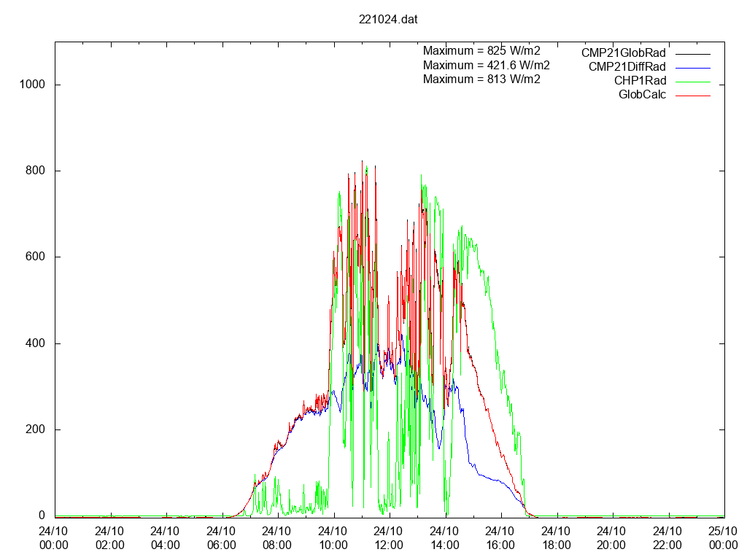The width and height of the screenshot is (747, 560).
Task: Click the Maximum = 825 W/m2 annotation
Action: point(481,51)
